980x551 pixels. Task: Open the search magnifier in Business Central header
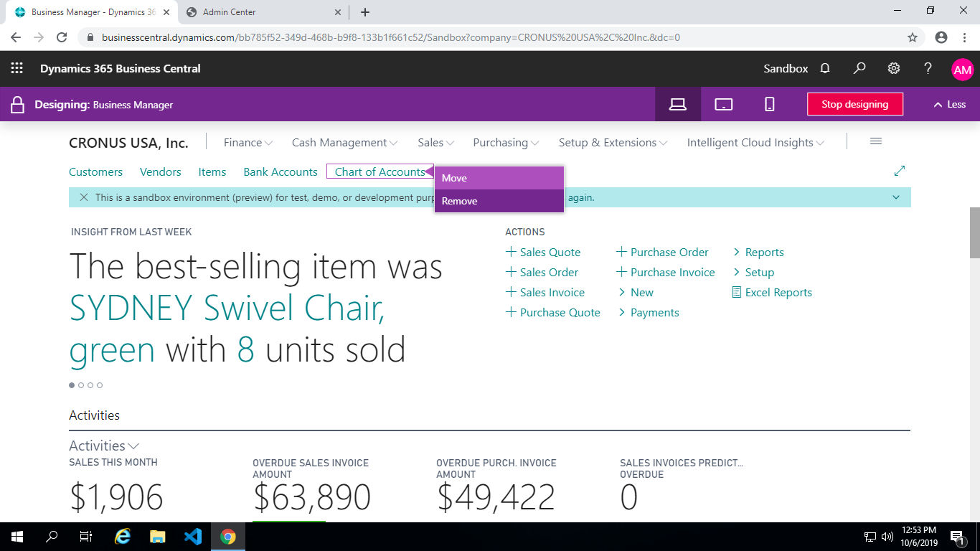[x=859, y=68]
